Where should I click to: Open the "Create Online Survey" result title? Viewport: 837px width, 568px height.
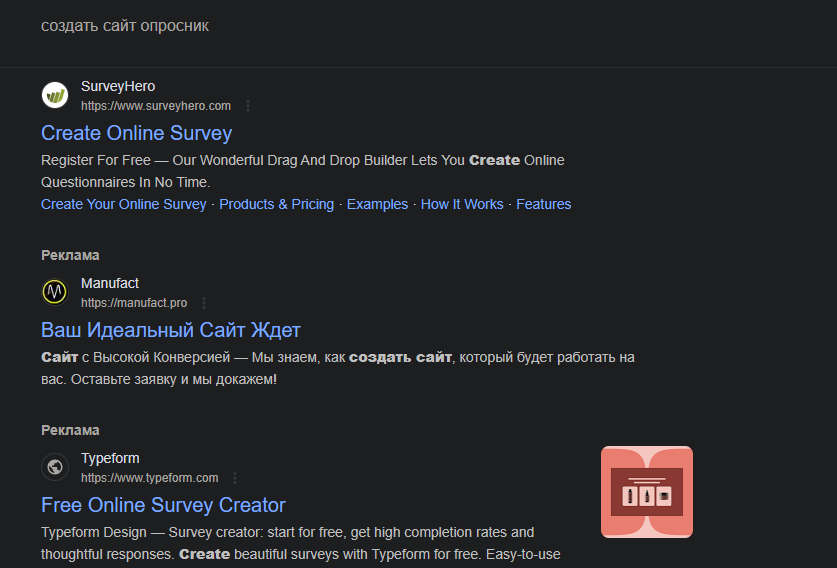tap(136, 133)
